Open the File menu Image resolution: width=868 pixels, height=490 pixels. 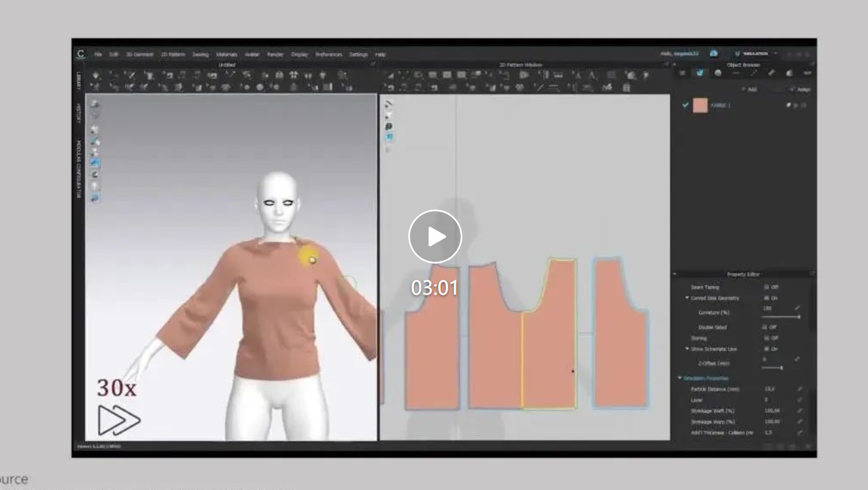tap(99, 54)
